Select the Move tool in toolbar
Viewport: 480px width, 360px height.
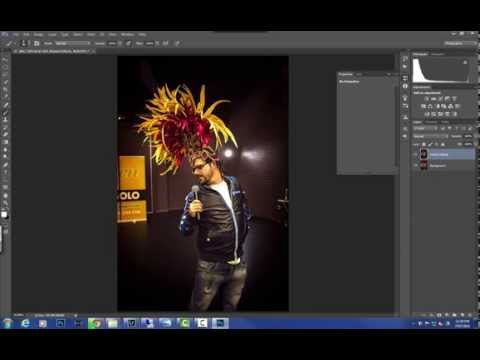click(5, 60)
